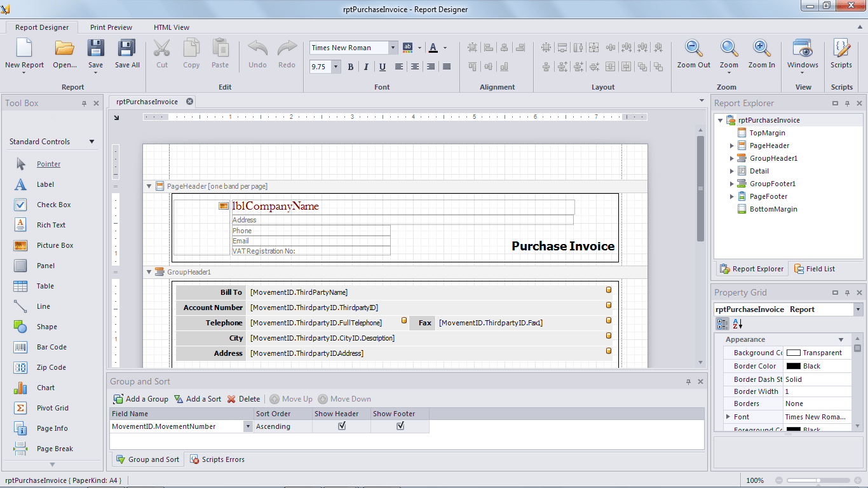Click Delete in the Group and Sort panel
Screen dimensions: 868x488
[x=243, y=398]
